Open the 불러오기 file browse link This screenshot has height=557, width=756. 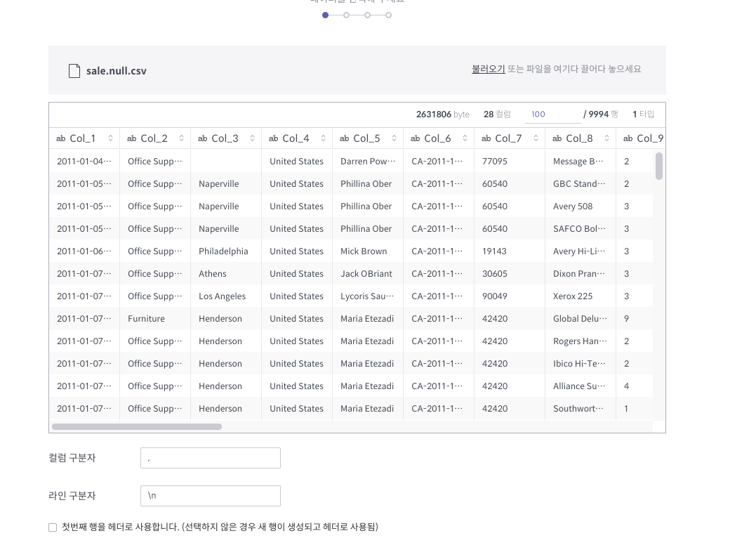488,69
